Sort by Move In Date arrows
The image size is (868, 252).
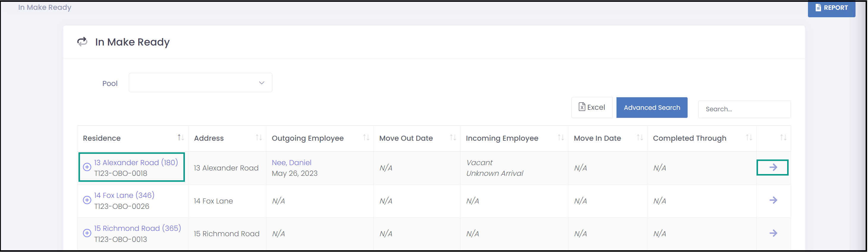point(639,138)
